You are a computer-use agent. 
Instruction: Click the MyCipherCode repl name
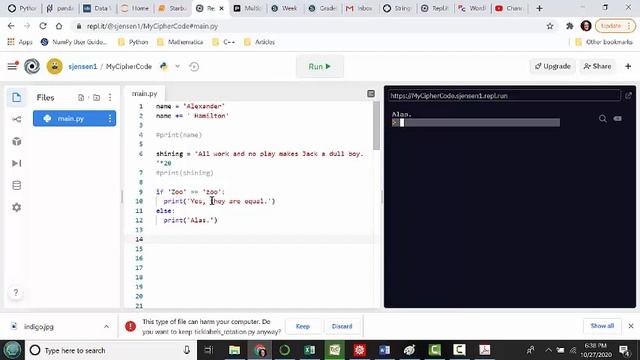click(129, 66)
